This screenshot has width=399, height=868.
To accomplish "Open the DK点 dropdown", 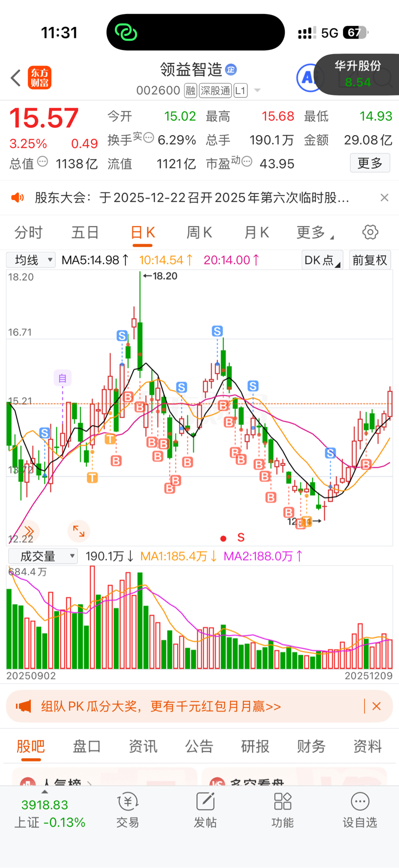I will coord(322,260).
